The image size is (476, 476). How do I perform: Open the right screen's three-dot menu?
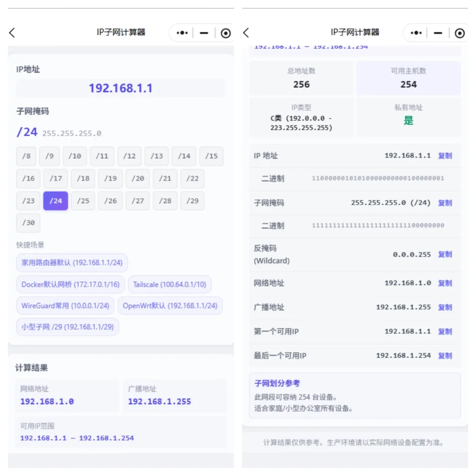point(416,33)
